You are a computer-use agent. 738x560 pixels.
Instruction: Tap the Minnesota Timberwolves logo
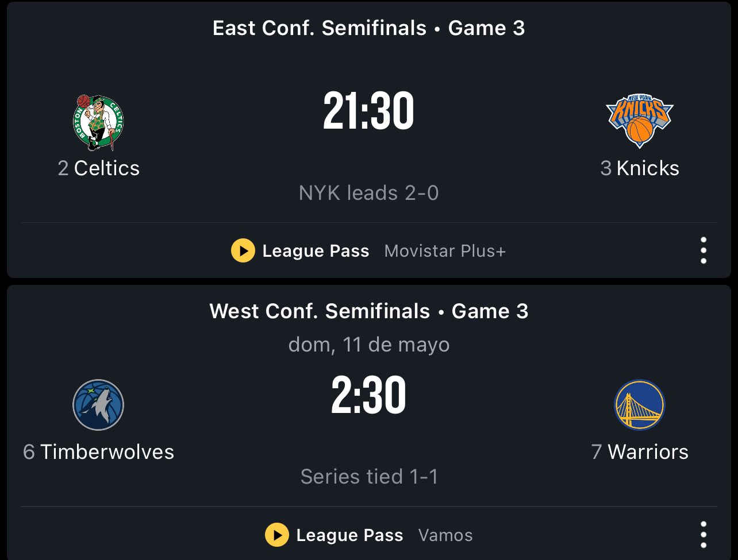[98, 405]
